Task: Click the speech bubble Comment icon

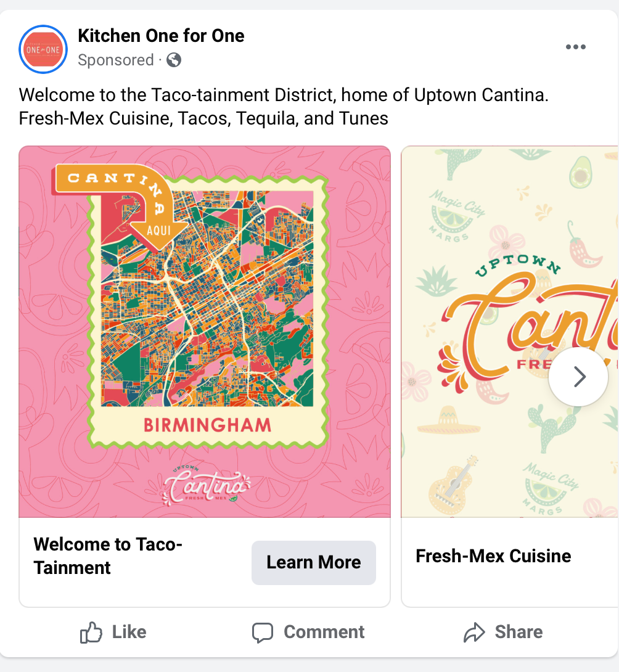Action: tap(263, 633)
